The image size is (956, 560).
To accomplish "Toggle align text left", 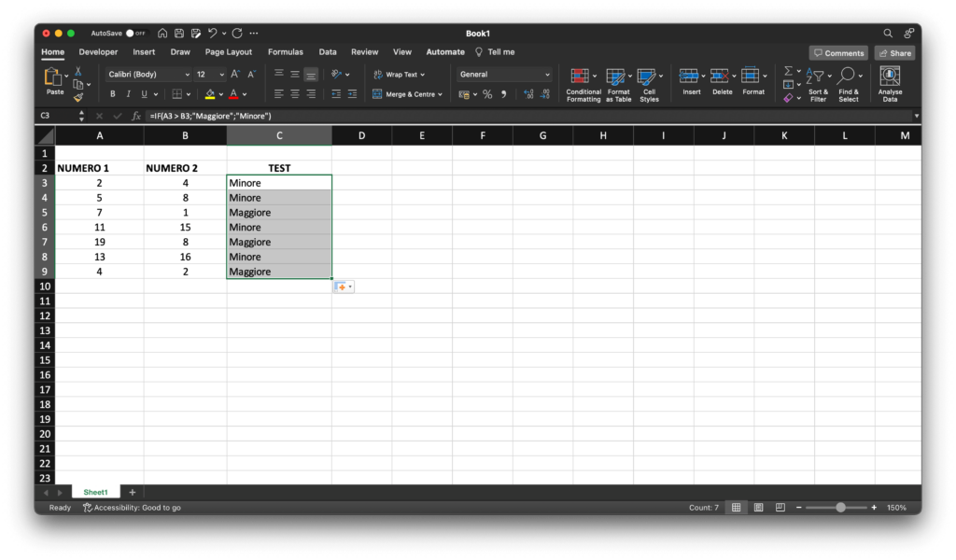I will pyautogui.click(x=278, y=94).
